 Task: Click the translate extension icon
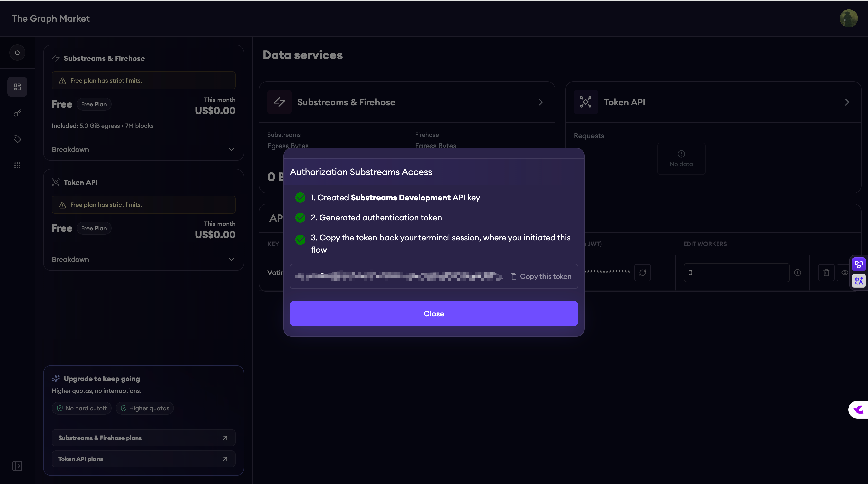click(859, 281)
